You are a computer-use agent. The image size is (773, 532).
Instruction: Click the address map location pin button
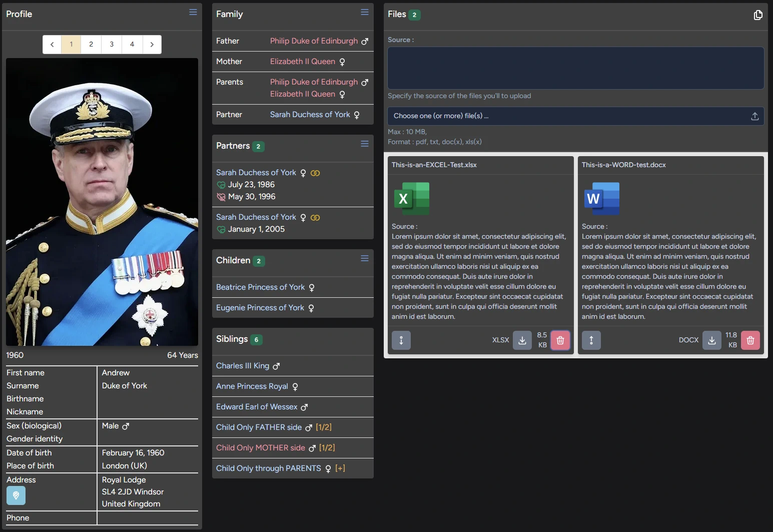[16, 495]
